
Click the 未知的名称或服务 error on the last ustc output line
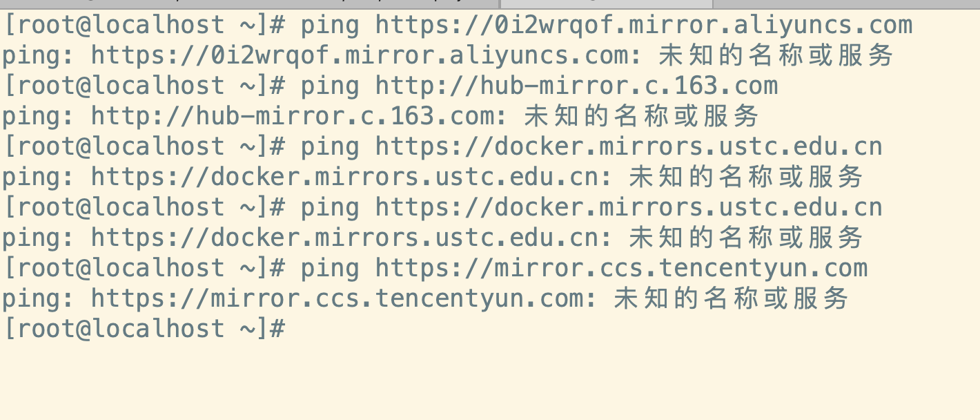[x=747, y=238]
